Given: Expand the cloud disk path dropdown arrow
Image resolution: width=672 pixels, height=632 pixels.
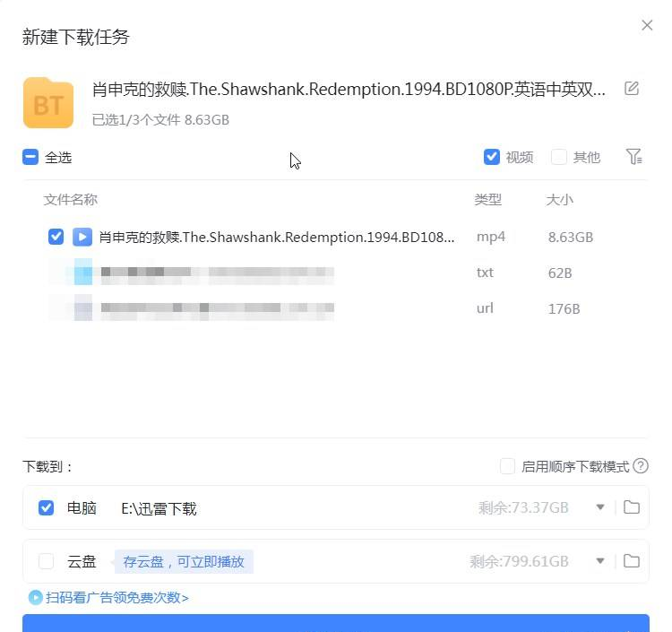Looking at the screenshot, I should pyautogui.click(x=600, y=561).
